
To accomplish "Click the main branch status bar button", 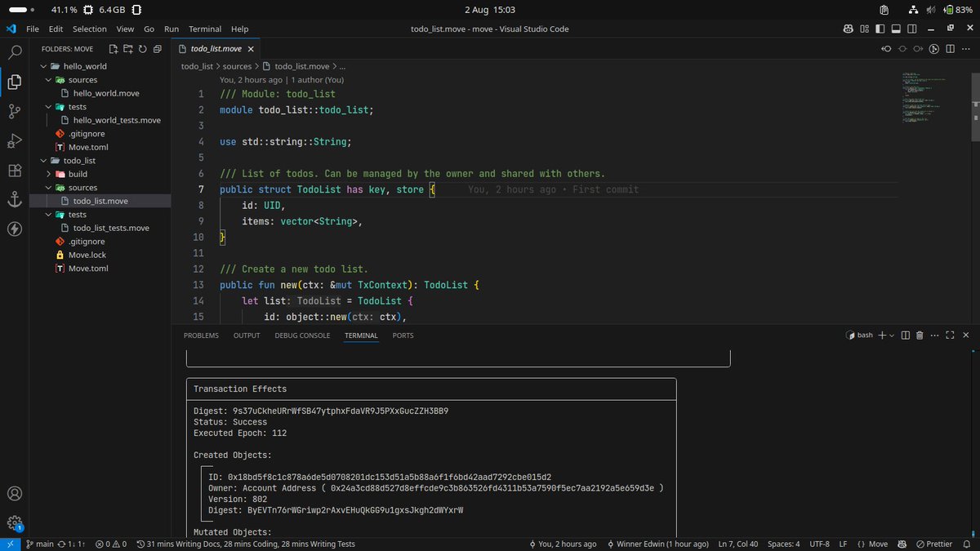I will point(40,544).
